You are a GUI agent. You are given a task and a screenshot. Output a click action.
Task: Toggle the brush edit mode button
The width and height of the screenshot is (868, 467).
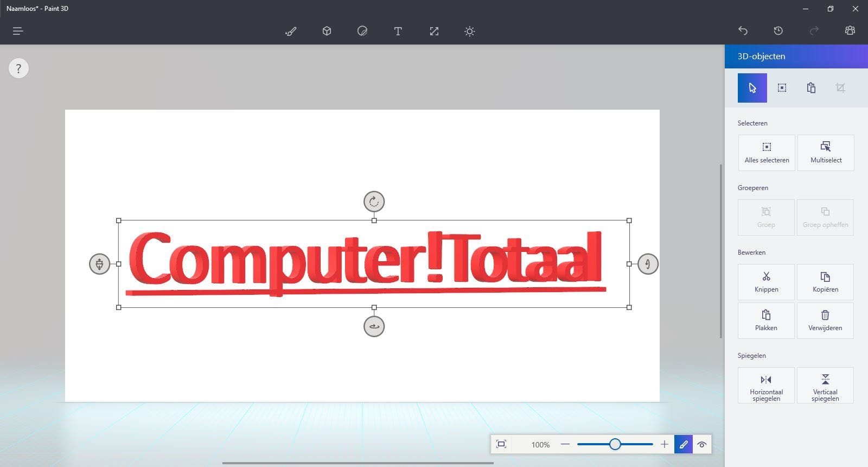(x=684, y=444)
